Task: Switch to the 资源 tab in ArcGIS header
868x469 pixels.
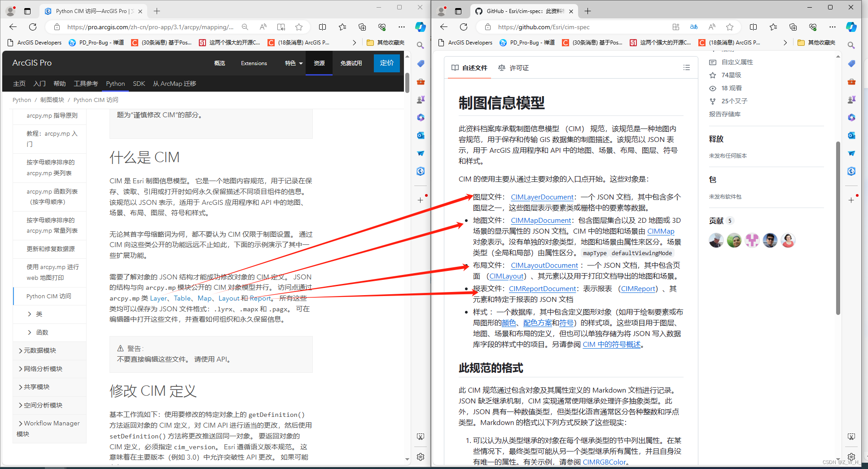Action: [319, 63]
